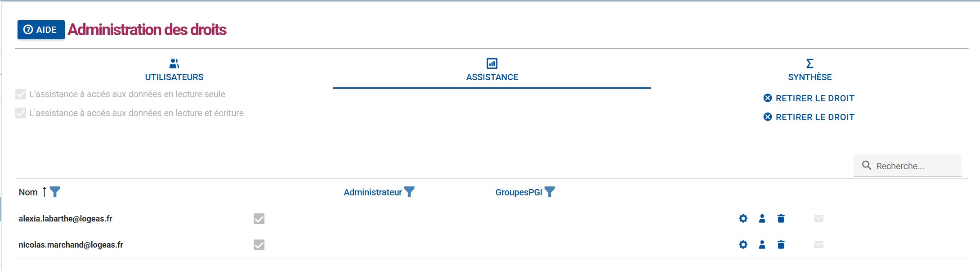Open settings gear for nicolas.marchand@logeas.fr
Screen dimensions: 980x271
pos(743,245)
